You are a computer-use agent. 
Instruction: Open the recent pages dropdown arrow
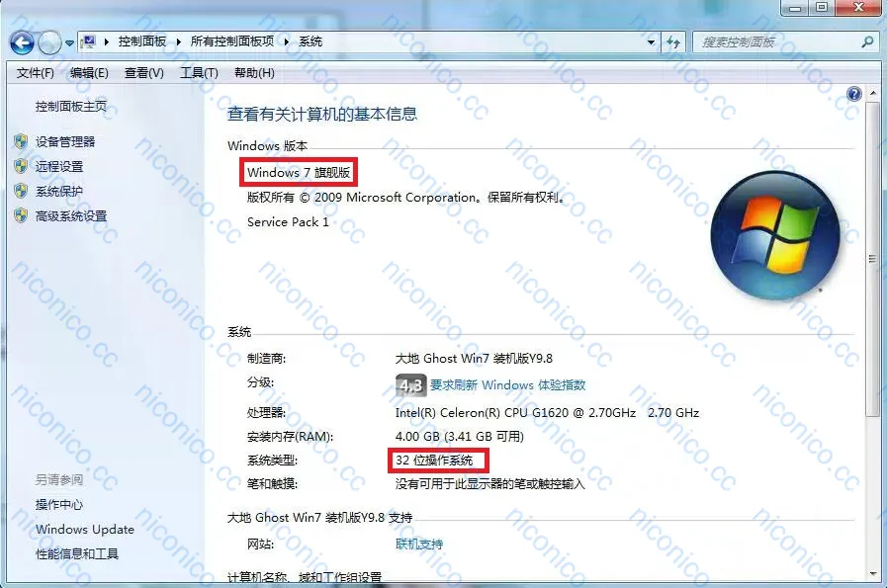69,42
